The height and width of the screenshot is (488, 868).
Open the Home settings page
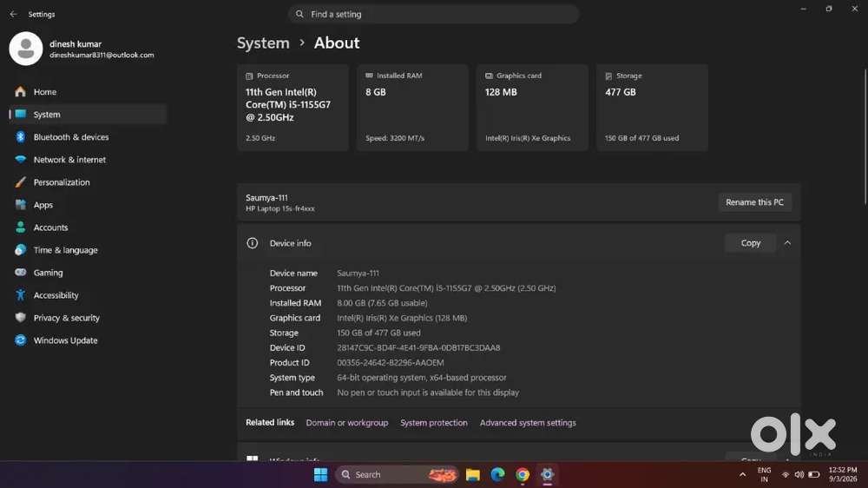point(44,92)
